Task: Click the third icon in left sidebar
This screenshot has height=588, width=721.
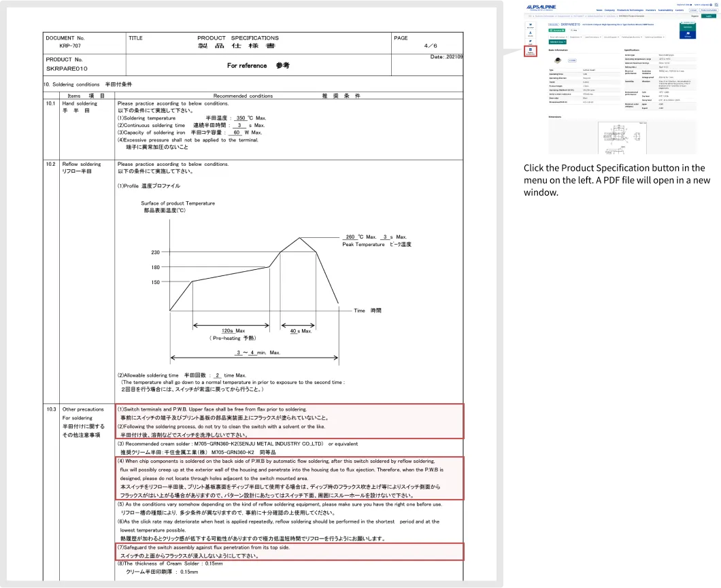Action: pos(530,42)
